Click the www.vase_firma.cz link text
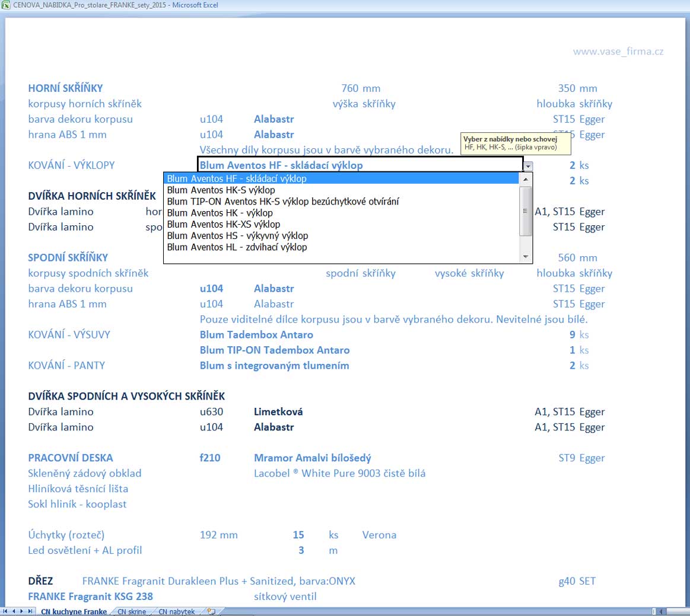 (x=618, y=52)
